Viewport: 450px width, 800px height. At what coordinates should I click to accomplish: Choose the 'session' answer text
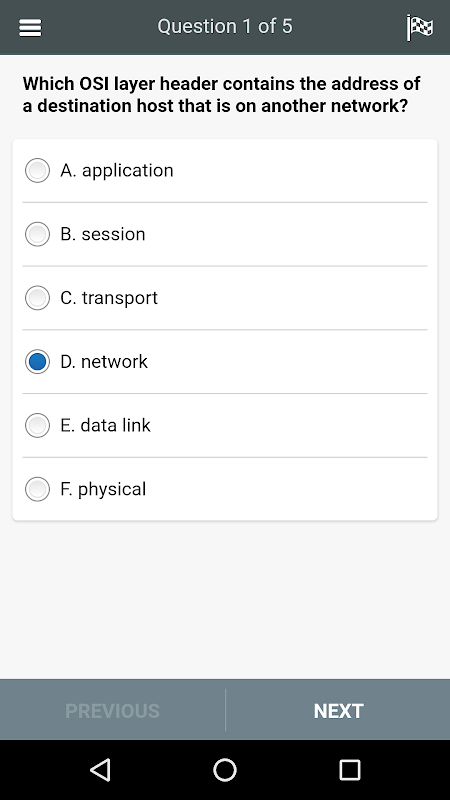click(113, 234)
